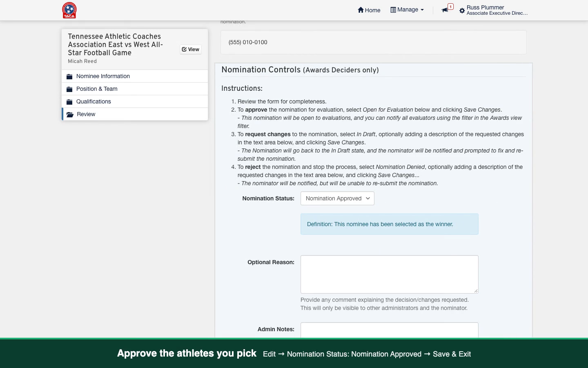The width and height of the screenshot is (588, 368).
Task: Select the Review section
Action: tap(135, 114)
